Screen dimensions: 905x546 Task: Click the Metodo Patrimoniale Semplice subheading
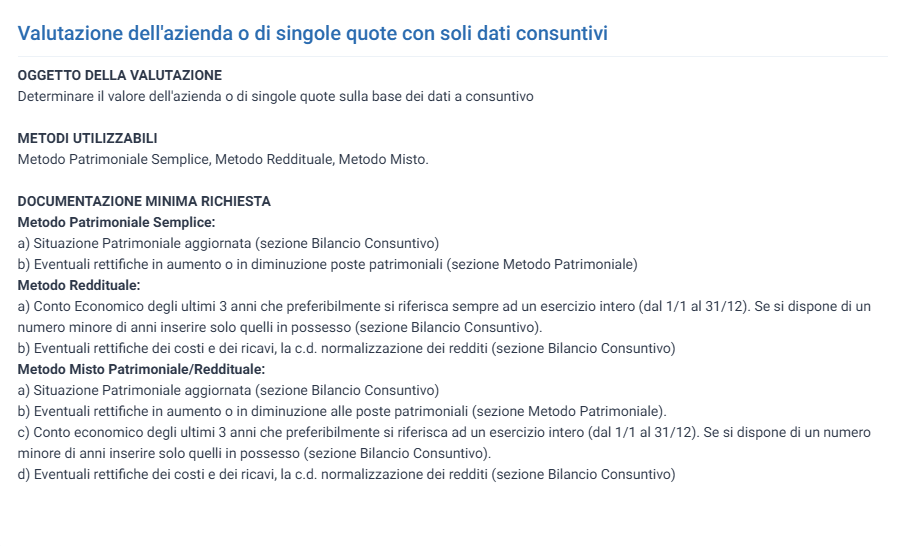(116, 222)
